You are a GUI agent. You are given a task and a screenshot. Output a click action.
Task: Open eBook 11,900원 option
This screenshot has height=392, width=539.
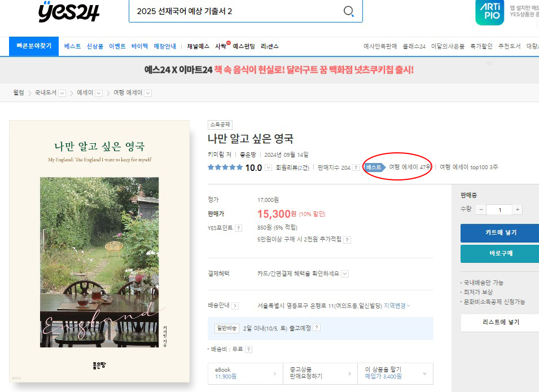tap(246, 373)
